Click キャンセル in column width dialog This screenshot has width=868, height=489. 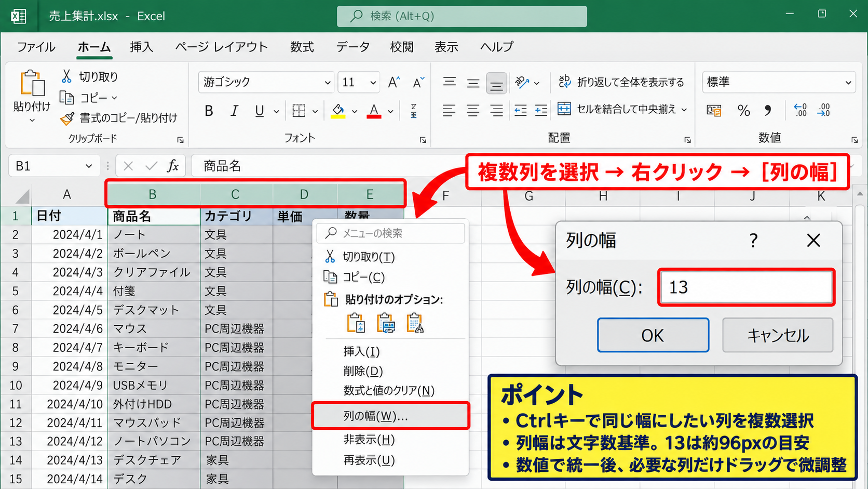(x=778, y=335)
